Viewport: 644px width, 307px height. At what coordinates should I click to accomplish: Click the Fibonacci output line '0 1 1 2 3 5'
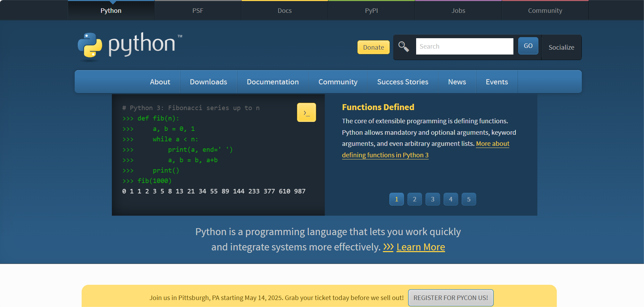tap(214, 191)
